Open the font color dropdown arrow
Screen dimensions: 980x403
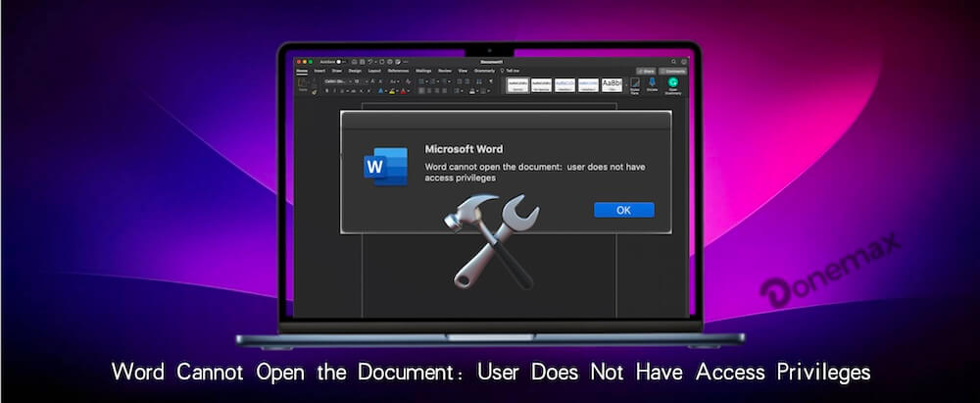(409, 91)
